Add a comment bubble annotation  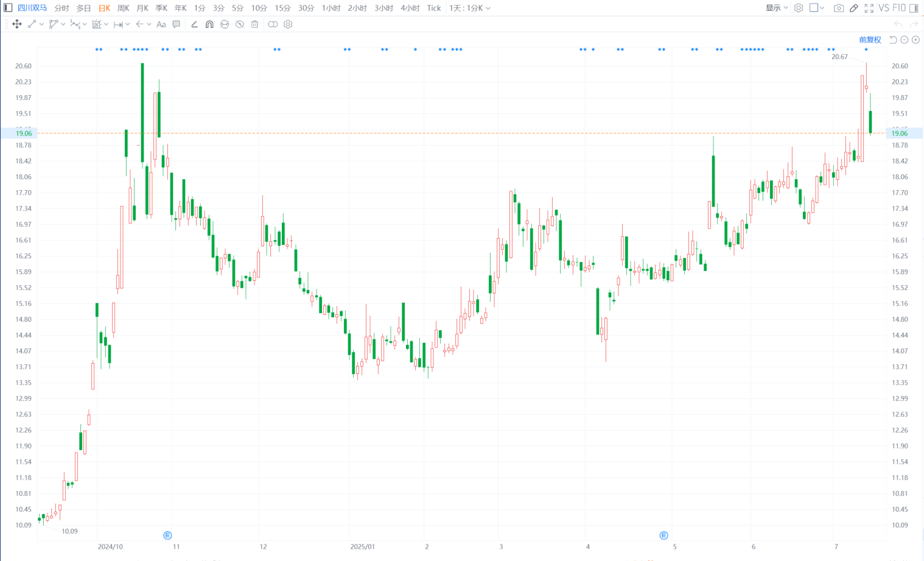tap(177, 24)
